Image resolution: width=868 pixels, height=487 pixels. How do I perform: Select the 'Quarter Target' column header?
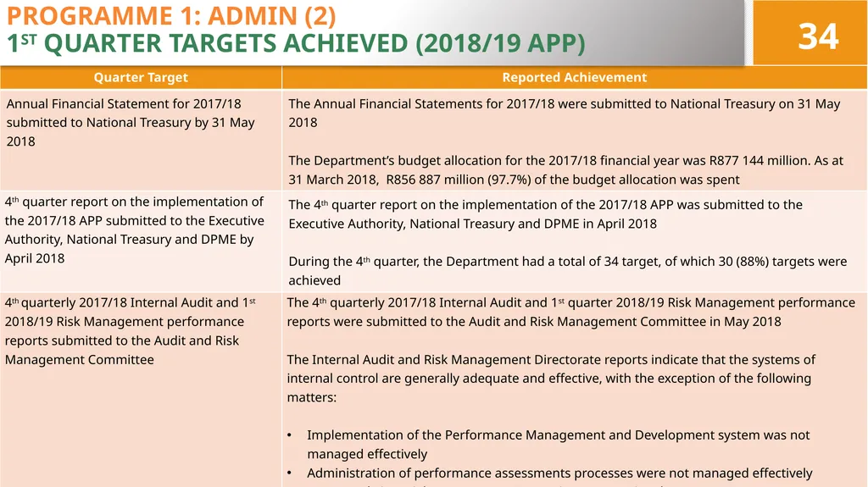[x=141, y=77]
